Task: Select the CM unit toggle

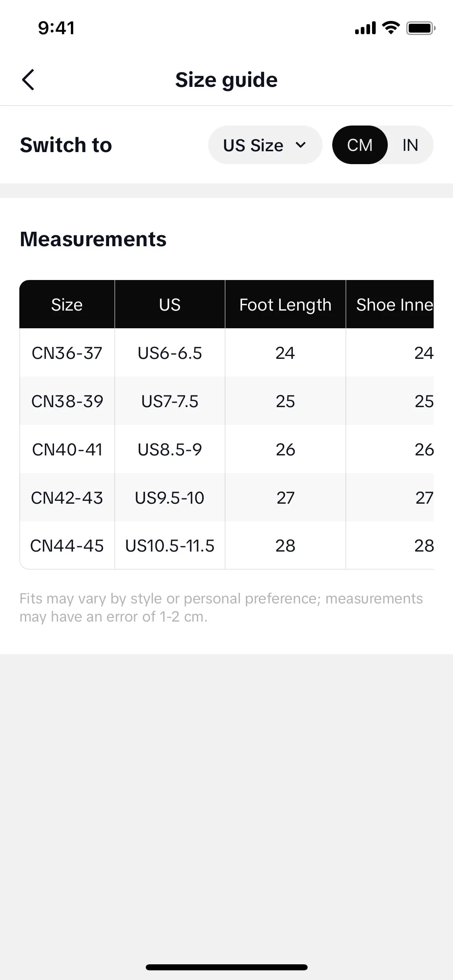Action: coord(360,145)
